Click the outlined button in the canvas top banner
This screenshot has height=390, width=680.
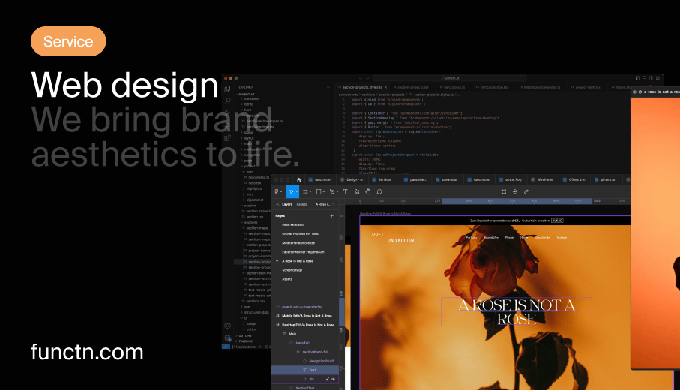[557, 220]
